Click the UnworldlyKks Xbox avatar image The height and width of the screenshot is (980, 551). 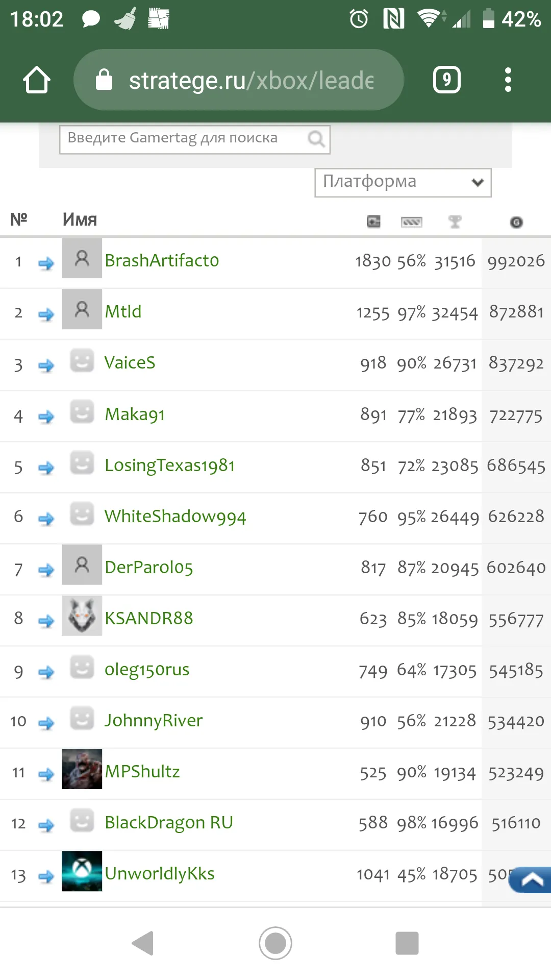point(82,871)
